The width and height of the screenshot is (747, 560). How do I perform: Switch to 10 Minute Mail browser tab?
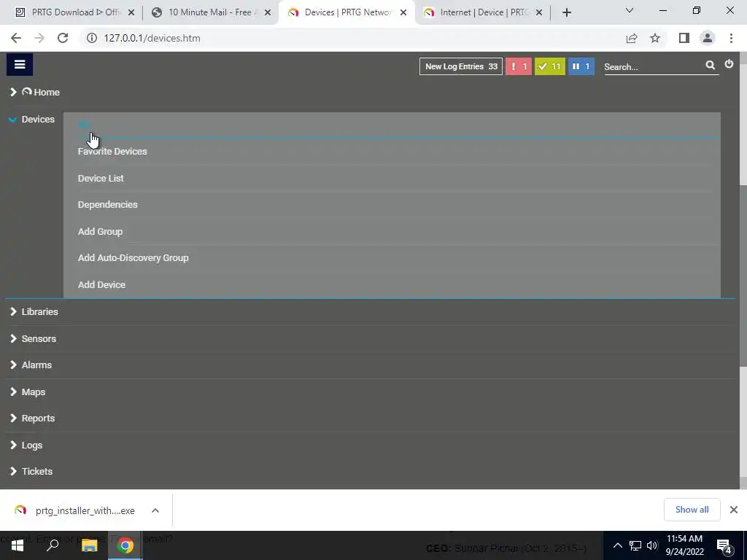[209, 12]
